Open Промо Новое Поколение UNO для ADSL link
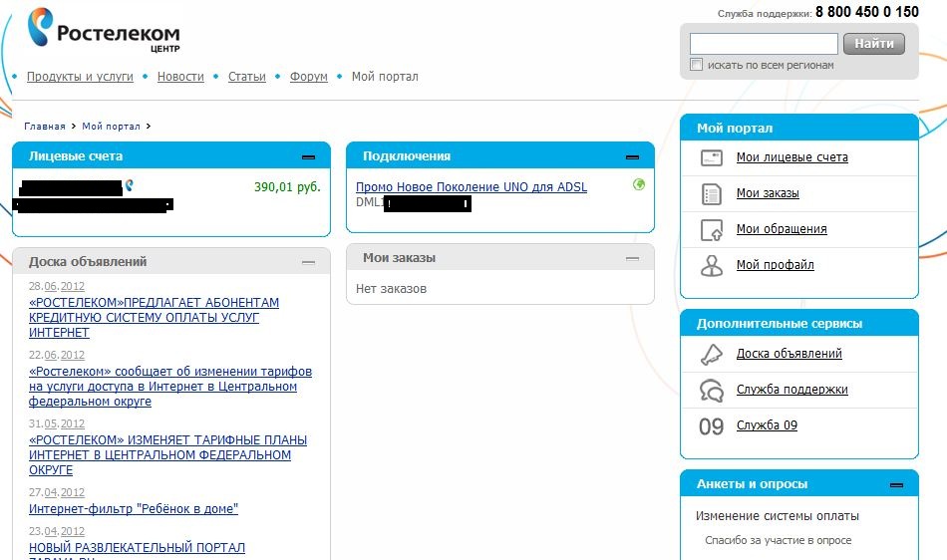Viewport: 947px width, 560px height. click(472, 187)
